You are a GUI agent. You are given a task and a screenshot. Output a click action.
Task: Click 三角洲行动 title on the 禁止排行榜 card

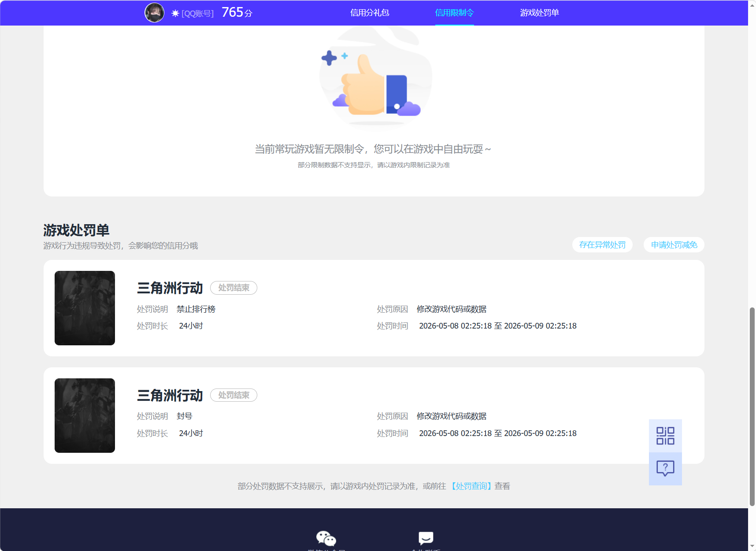click(170, 288)
